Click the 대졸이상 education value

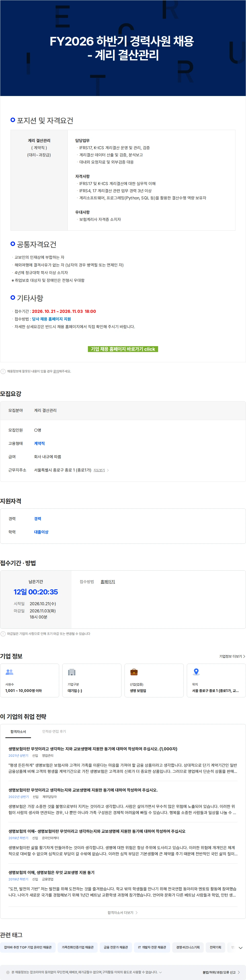click(41, 532)
